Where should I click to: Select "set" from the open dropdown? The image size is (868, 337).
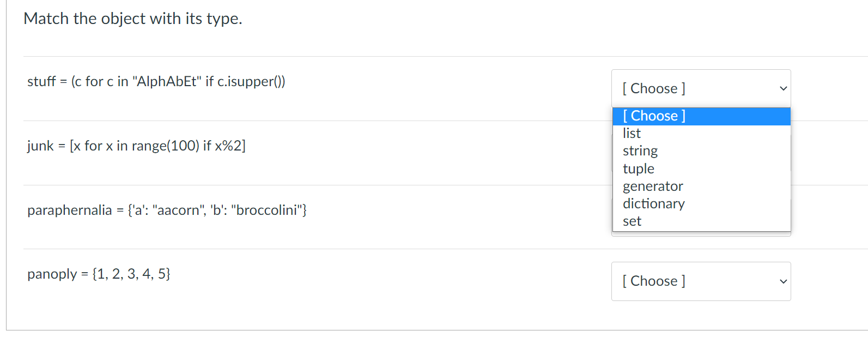click(632, 221)
